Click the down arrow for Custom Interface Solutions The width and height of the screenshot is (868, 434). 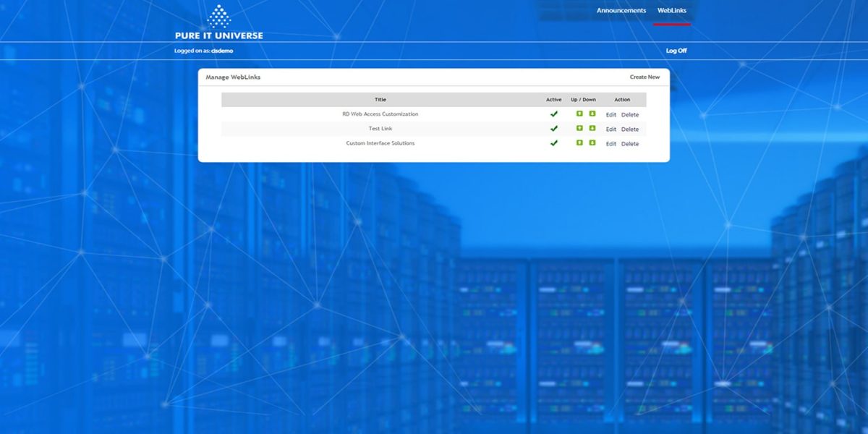click(x=592, y=143)
